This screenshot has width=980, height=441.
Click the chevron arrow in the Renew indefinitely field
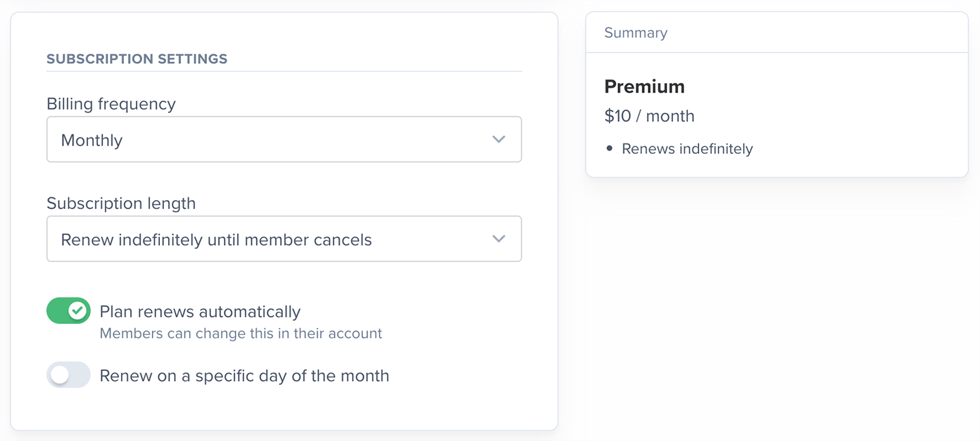(499, 239)
